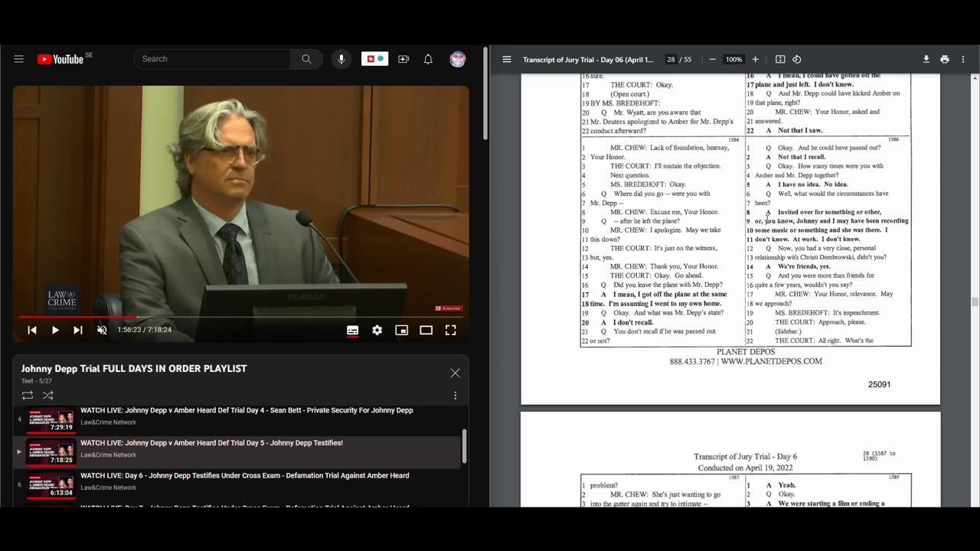Click the PDF viewer vertical scrollbar thumb
The height and width of the screenshot is (551, 980).
point(975,302)
